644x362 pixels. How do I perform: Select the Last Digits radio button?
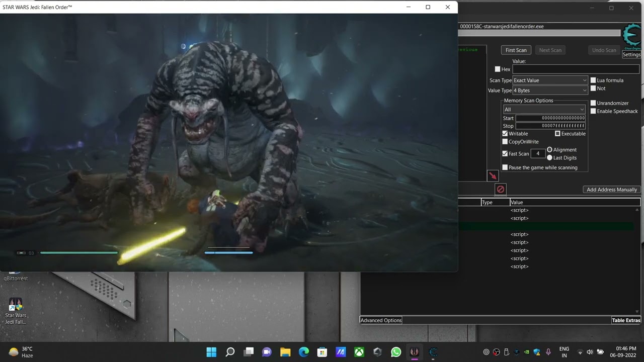coord(549,158)
